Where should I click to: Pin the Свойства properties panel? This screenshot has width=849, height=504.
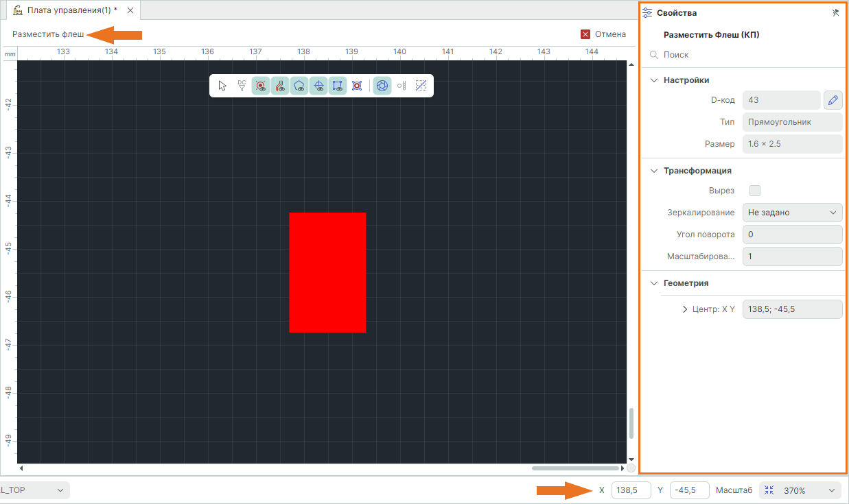point(835,13)
